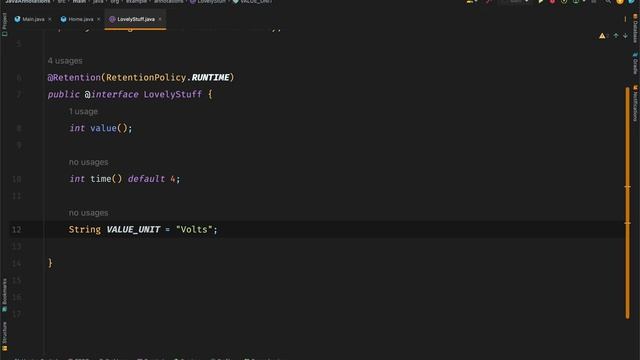Go to next highlighted problem arrow
Image resolution: width=640 pixels, height=360 pixels.
coord(625,36)
